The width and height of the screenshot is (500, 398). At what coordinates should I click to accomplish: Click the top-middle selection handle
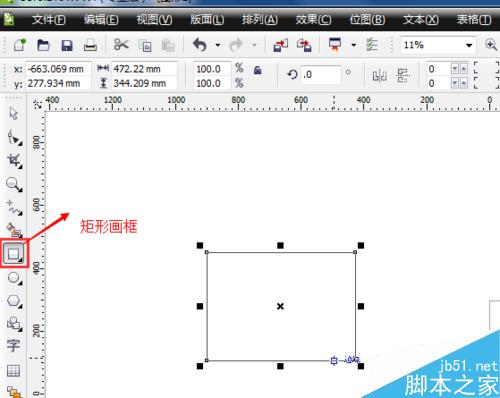pyautogui.click(x=280, y=246)
